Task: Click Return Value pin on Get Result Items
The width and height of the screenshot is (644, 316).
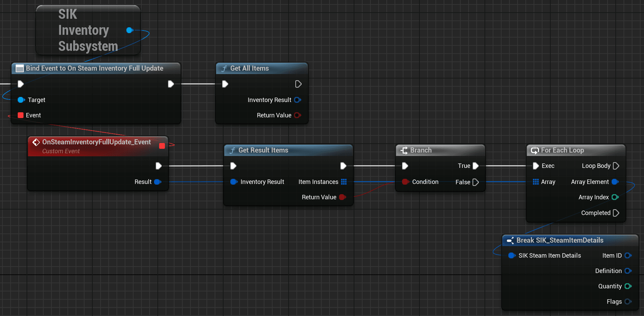Action: click(x=342, y=197)
